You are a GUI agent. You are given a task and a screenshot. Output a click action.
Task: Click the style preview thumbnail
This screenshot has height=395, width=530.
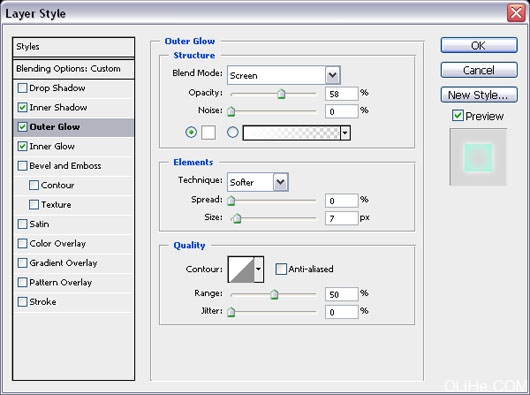pyautogui.click(x=478, y=157)
